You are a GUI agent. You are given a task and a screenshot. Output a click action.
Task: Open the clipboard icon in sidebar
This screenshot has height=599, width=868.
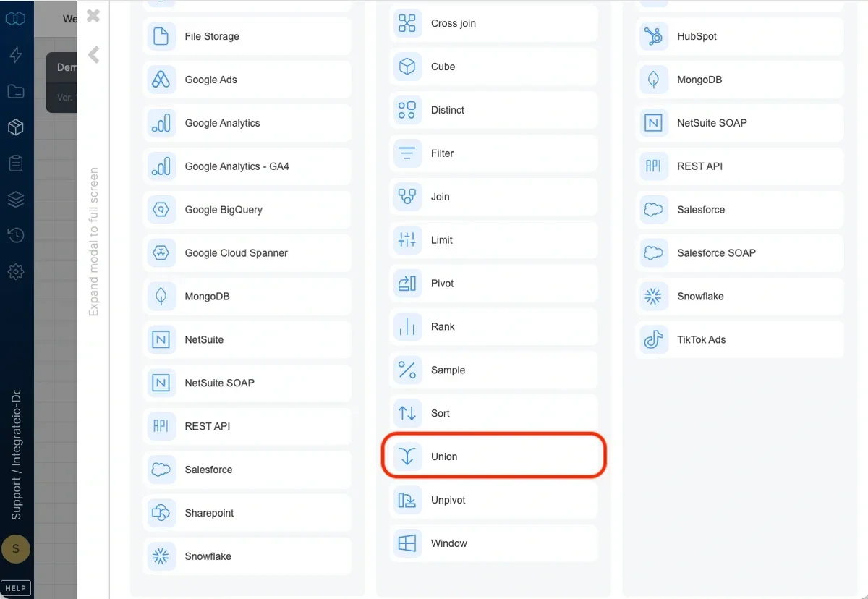click(x=16, y=163)
